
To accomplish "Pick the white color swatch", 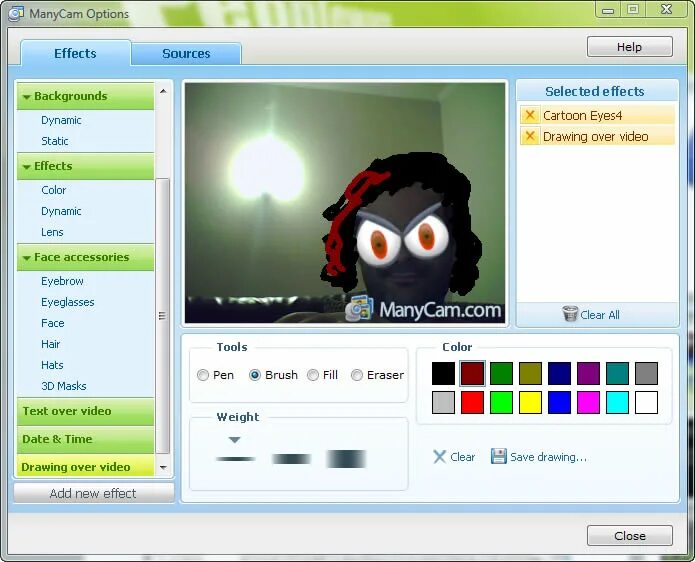I will coord(646,402).
